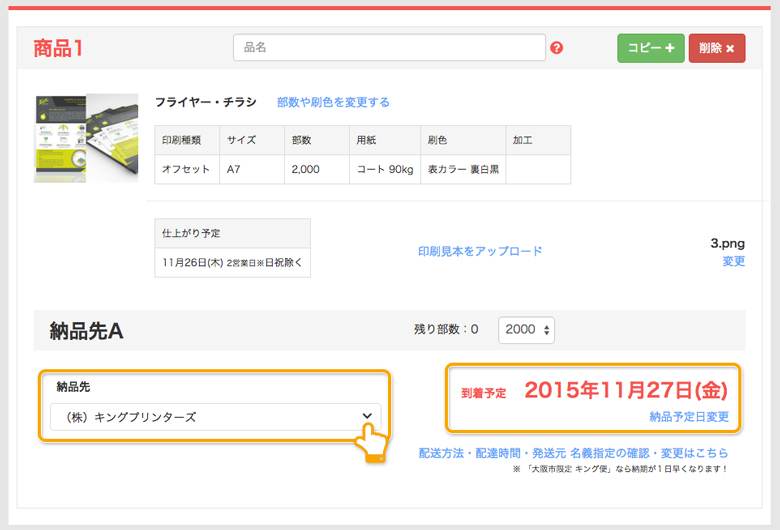Viewport: 780px width, 530px height.
Task: Click the 2015年11月27日(金) arrival date
Action: click(625, 390)
